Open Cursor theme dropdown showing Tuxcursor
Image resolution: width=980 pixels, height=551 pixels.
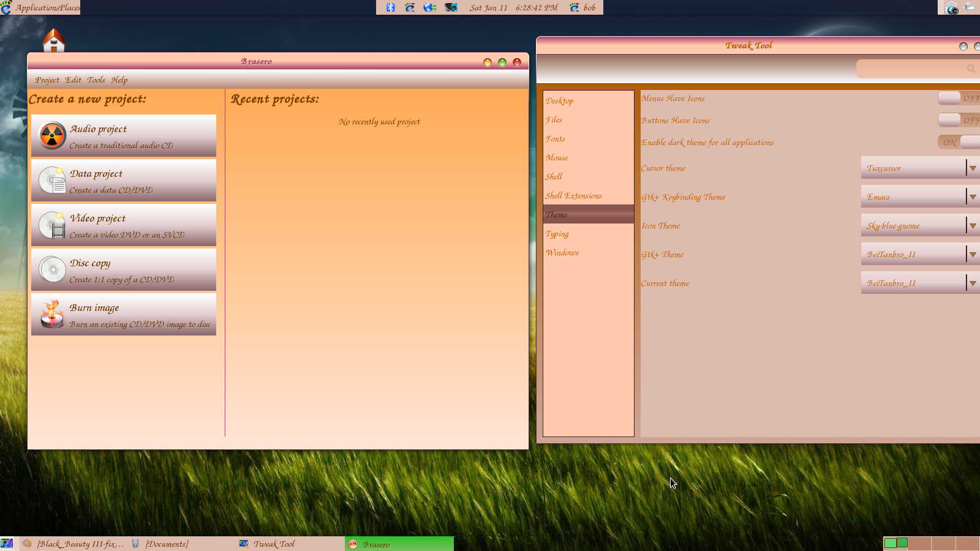pos(920,168)
